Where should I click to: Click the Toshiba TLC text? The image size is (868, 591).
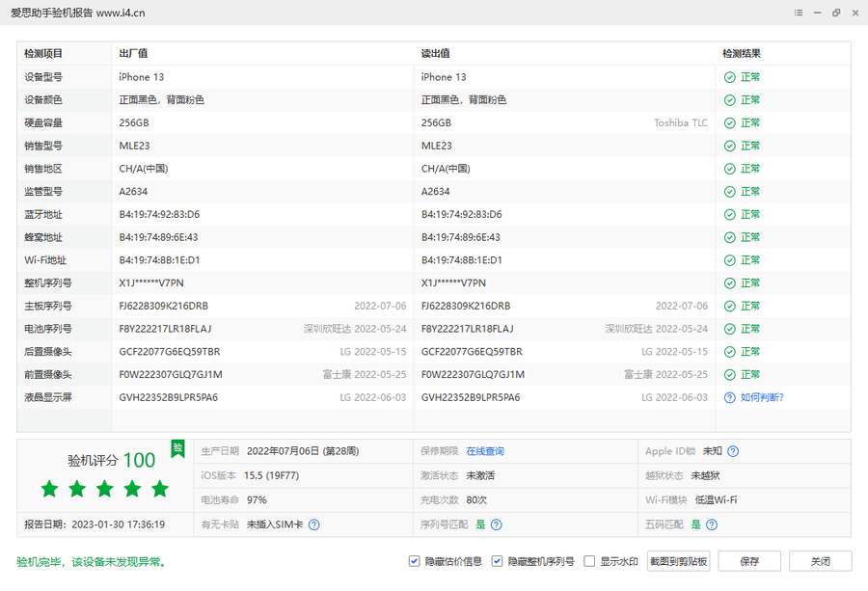pos(681,122)
